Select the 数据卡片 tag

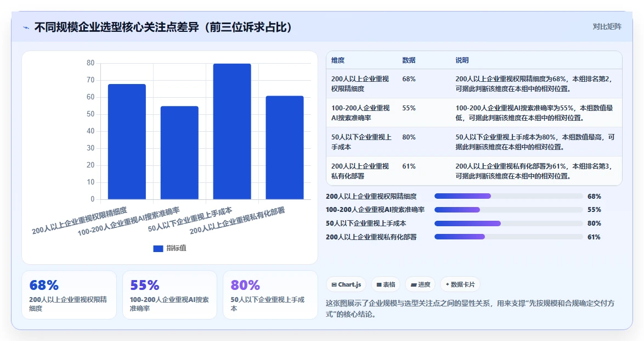pyautogui.click(x=460, y=284)
